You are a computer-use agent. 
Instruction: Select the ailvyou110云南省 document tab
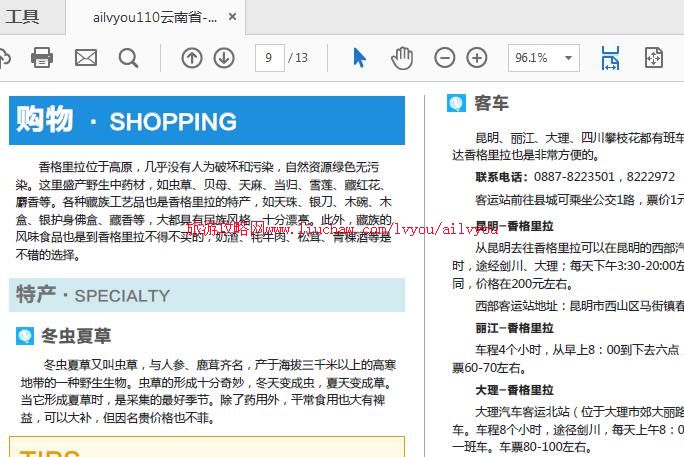click(154, 17)
